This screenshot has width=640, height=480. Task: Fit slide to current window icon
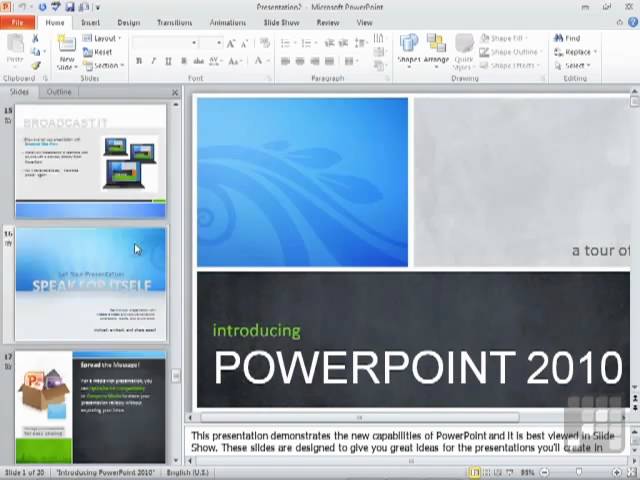click(x=631, y=473)
